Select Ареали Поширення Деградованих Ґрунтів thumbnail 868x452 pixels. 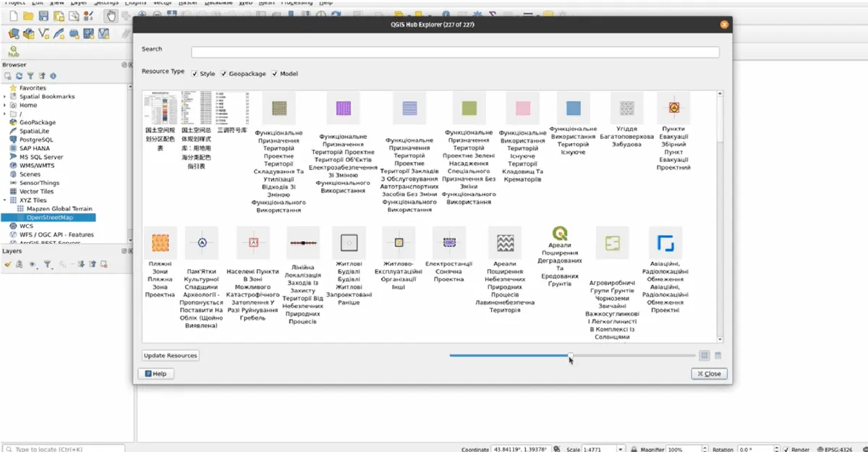pos(559,234)
